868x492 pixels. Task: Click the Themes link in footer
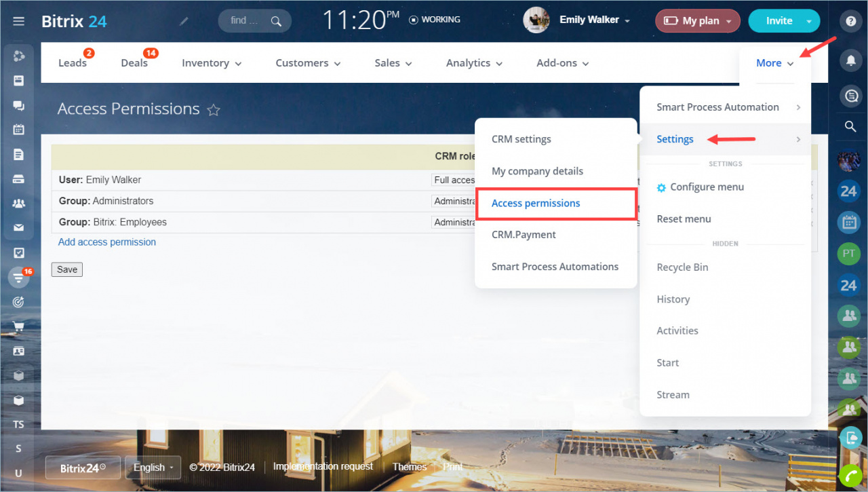[x=410, y=467]
